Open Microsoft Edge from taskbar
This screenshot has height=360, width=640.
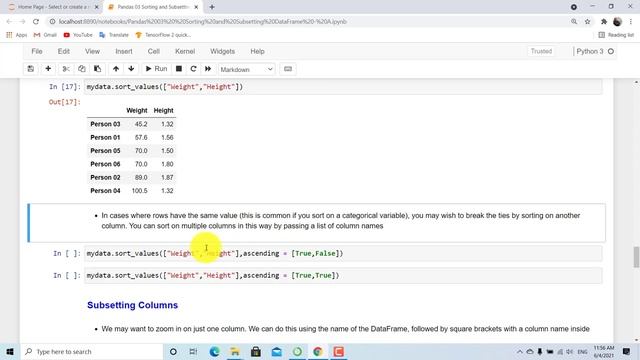pos(214,351)
